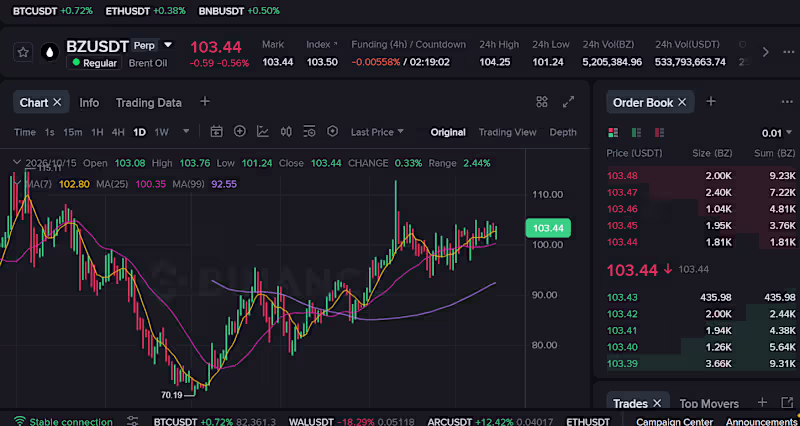The width and height of the screenshot is (800, 426).
Task: Show only asks view in order book
Action: [659, 133]
